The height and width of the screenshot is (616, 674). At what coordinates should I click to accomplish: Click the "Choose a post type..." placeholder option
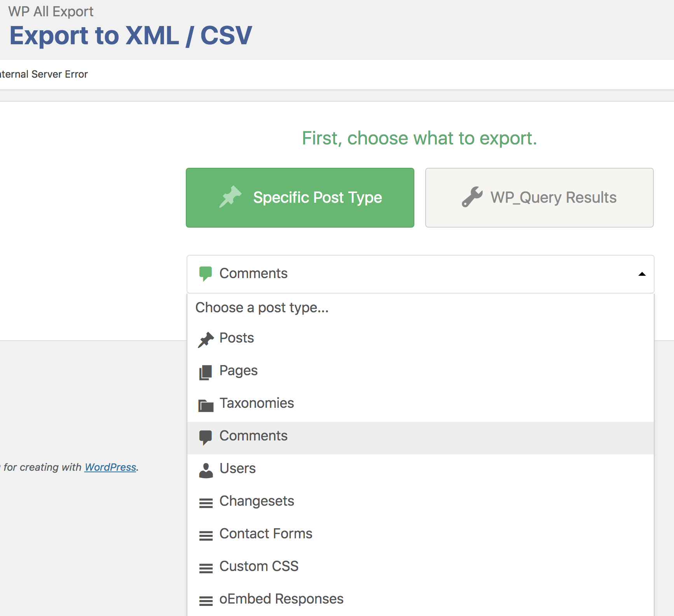421,308
